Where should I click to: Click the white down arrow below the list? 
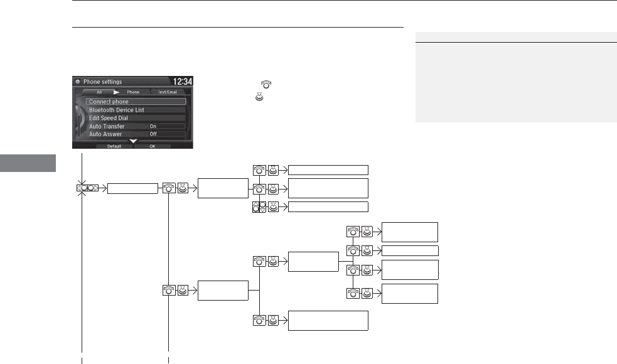(x=134, y=141)
